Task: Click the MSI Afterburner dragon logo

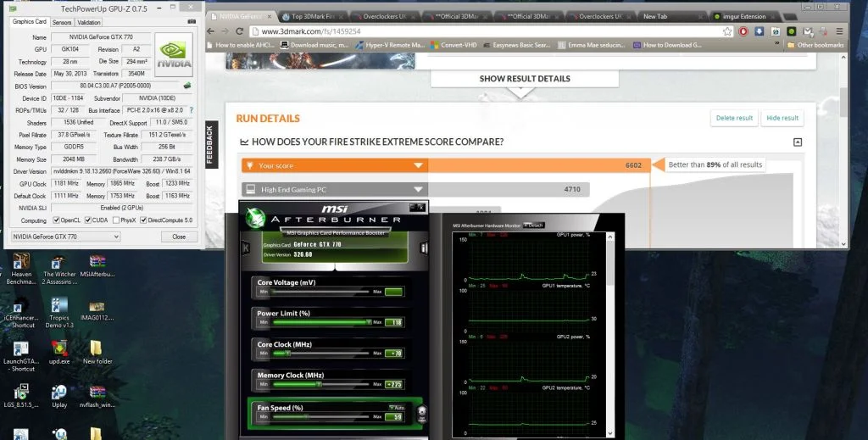Action: (x=255, y=218)
